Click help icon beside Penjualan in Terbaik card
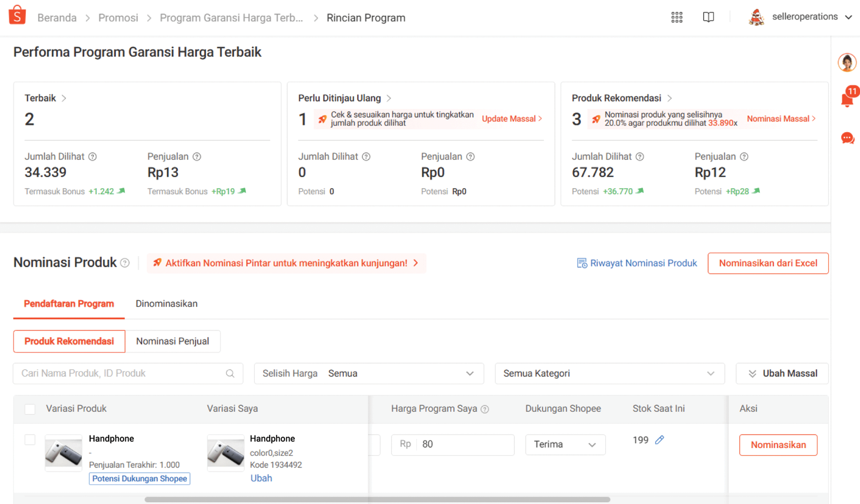The width and height of the screenshot is (860, 504). tap(197, 157)
